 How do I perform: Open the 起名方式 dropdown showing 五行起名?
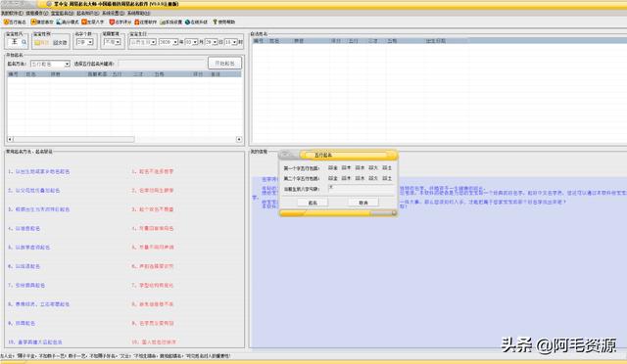click(50, 64)
